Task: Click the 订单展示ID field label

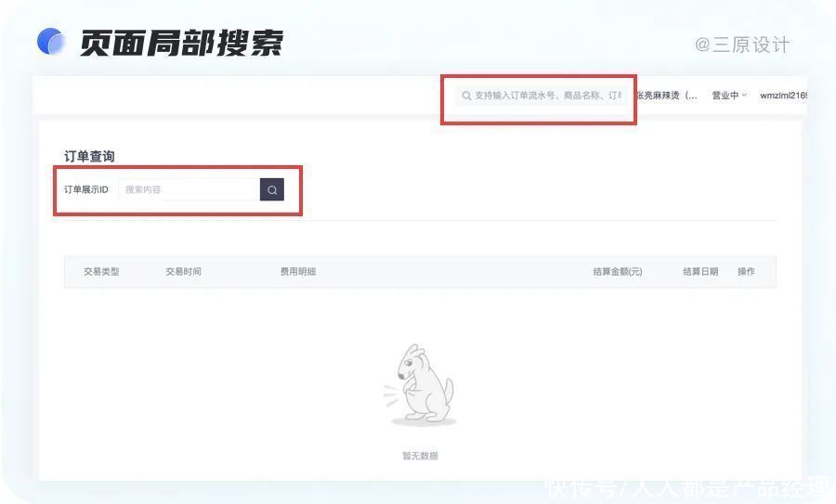Action: (85, 189)
